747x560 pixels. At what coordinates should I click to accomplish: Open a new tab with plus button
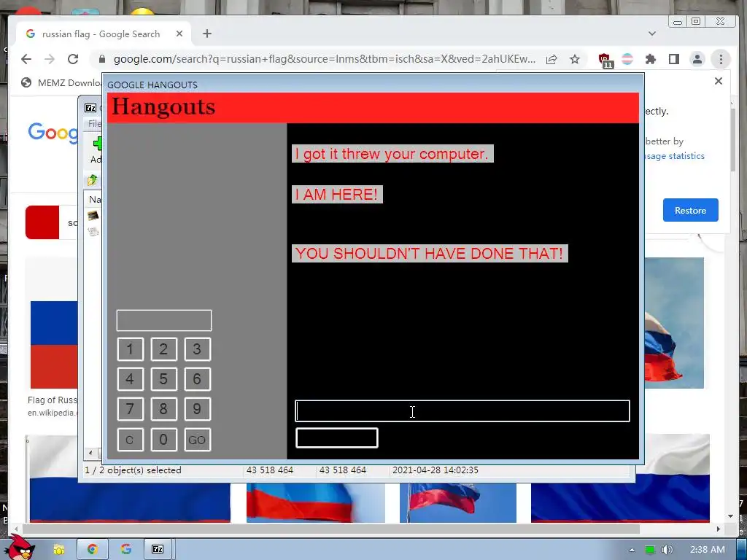point(206,34)
